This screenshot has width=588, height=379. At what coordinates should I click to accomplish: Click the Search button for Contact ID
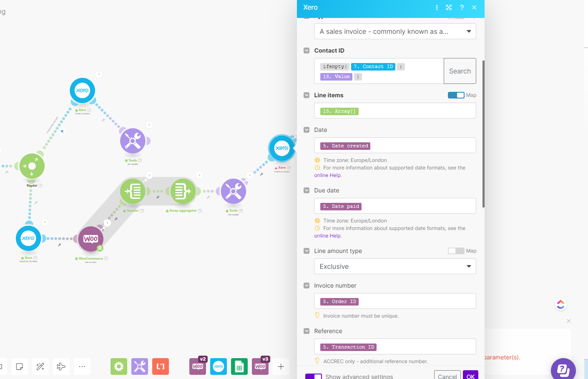[460, 71]
